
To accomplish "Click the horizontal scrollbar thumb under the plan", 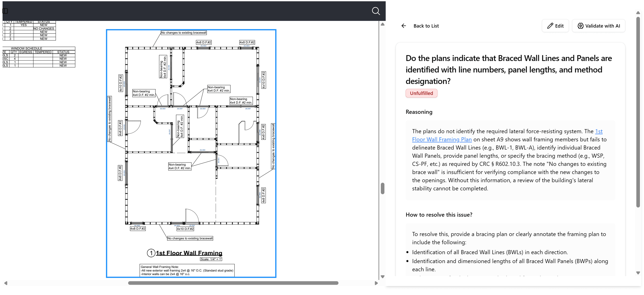I will tap(233, 283).
